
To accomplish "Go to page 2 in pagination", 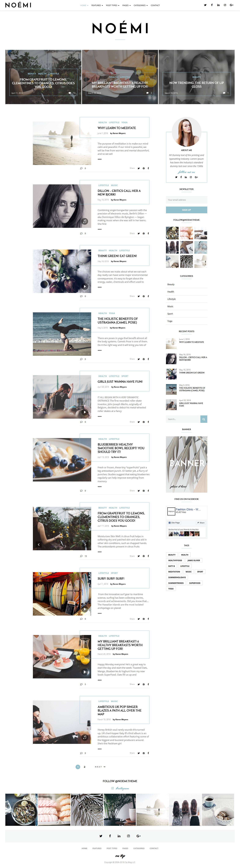I will [85, 767].
